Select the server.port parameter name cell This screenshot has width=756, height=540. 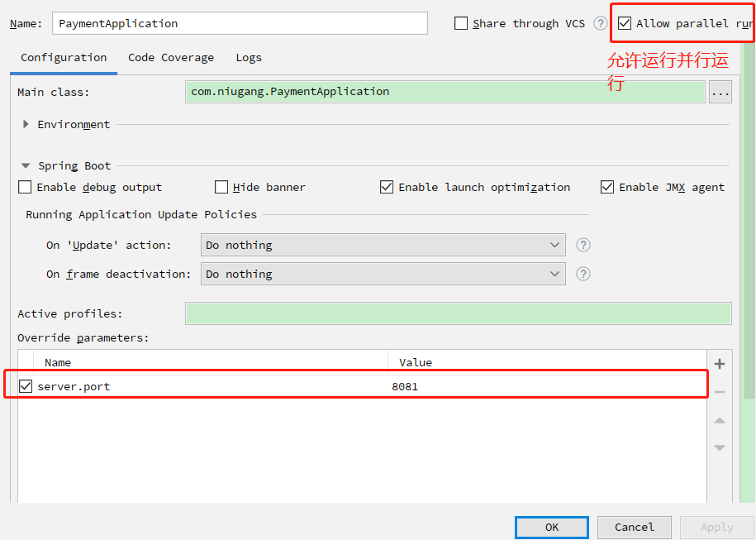click(x=211, y=386)
